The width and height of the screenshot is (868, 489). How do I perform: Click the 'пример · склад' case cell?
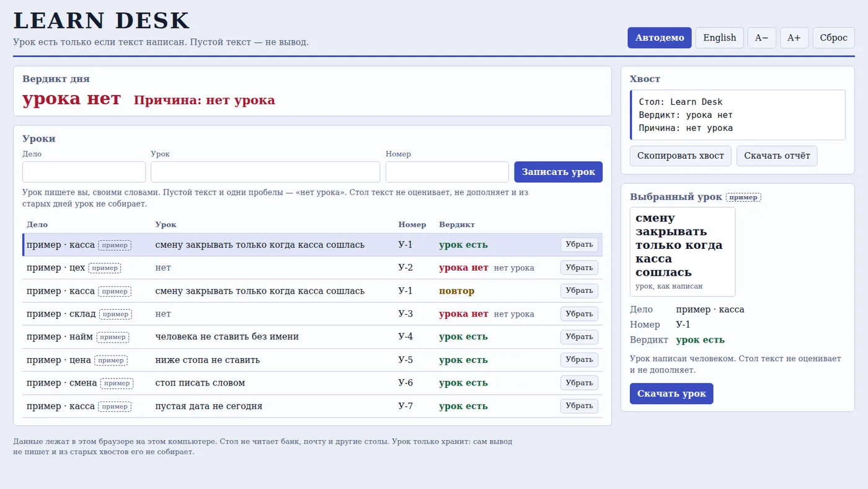coord(61,314)
